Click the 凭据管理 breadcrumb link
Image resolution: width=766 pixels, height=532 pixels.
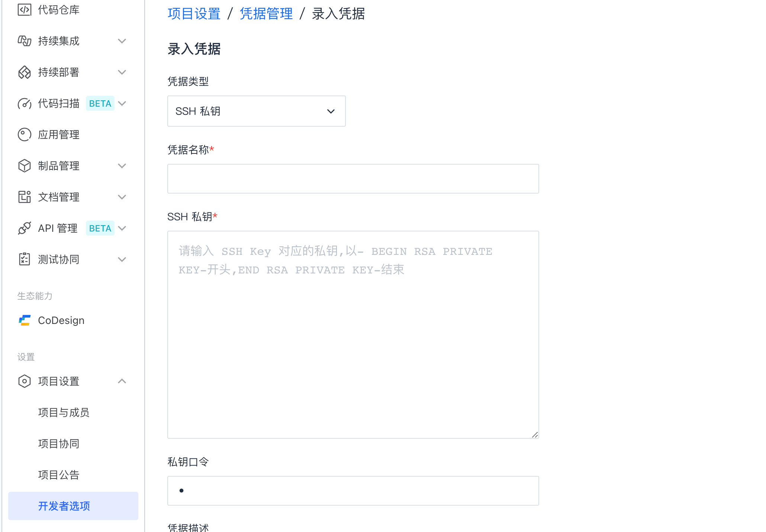point(266,14)
